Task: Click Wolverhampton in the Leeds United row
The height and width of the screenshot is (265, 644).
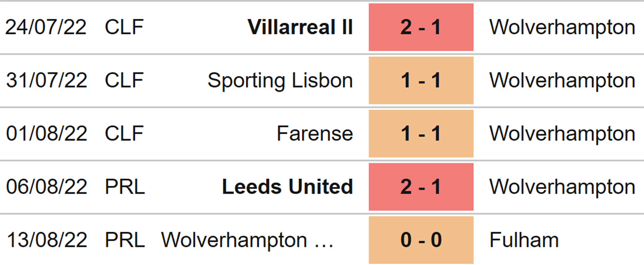Action: (562, 187)
